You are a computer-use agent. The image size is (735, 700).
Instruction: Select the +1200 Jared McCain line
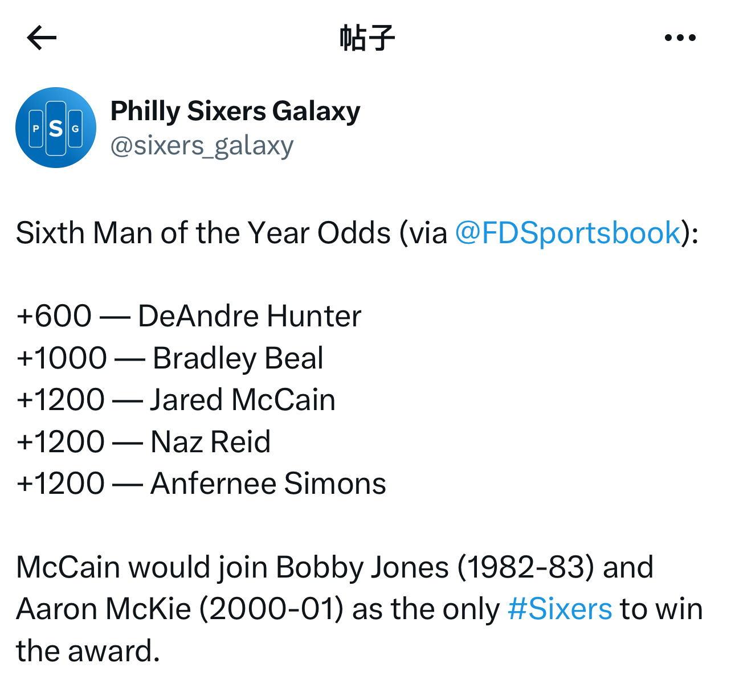coord(176,400)
